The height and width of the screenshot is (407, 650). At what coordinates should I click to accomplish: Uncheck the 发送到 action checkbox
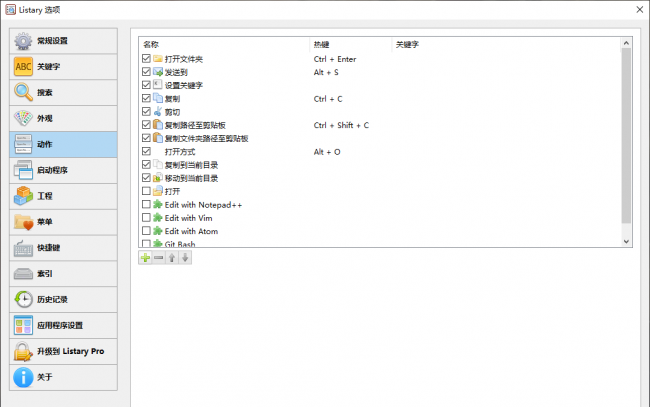[x=146, y=72]
